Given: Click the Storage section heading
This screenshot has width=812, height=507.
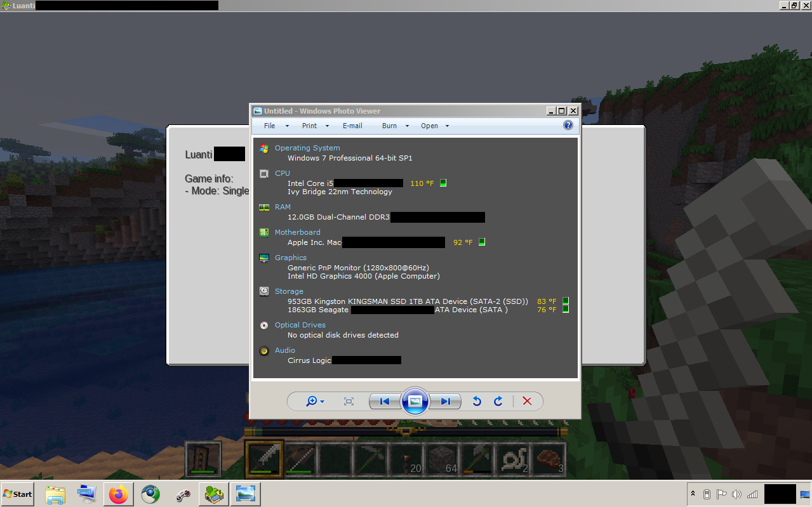Looking at the screenshot, I should pos(289,291).
